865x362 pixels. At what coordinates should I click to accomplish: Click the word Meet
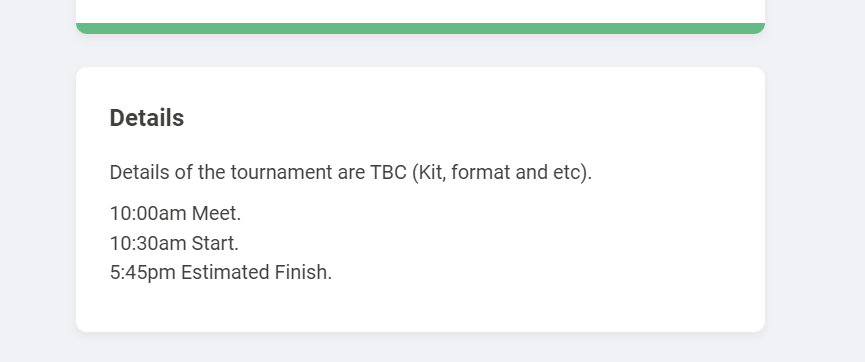pyautogui.click(x=216, y=213)
